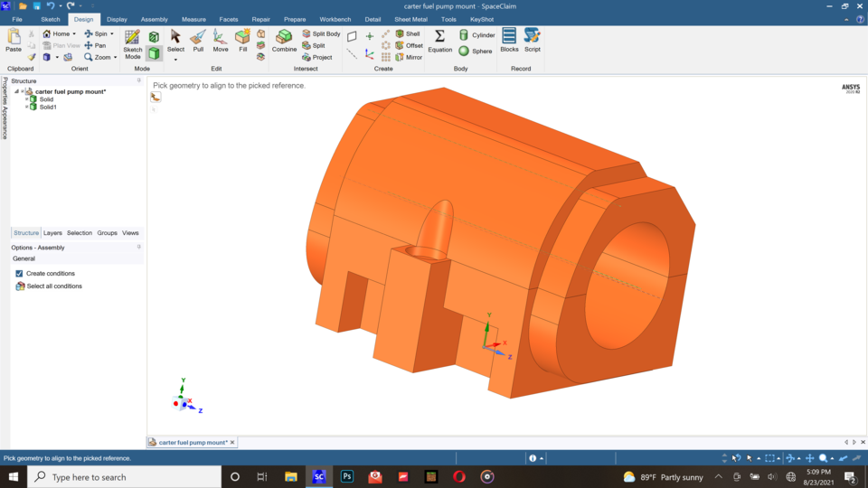Toggle the Create conditions checkbox
Viewport: 868px width, 488px height.
tap(19, 273)
